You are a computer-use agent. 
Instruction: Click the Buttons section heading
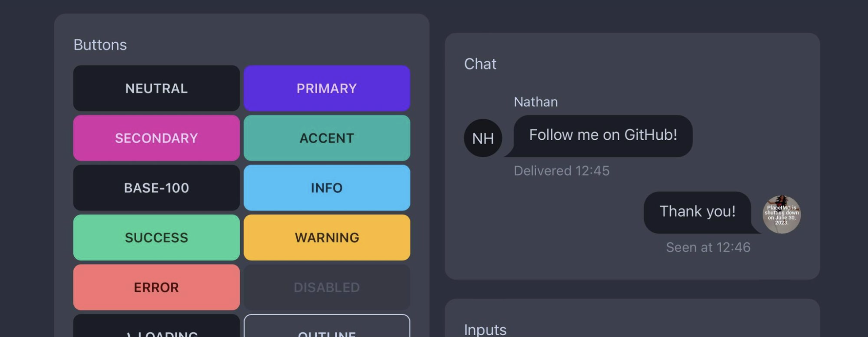pyautogui.click(x=100, y=44)
